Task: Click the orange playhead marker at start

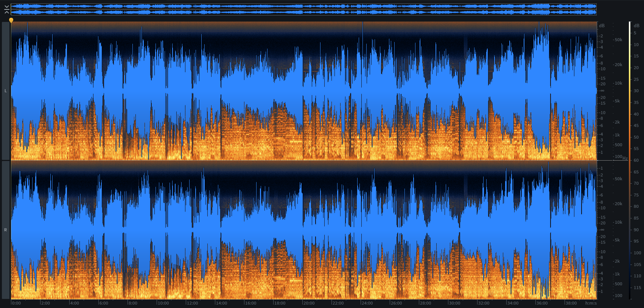Action: click(11, 20)
